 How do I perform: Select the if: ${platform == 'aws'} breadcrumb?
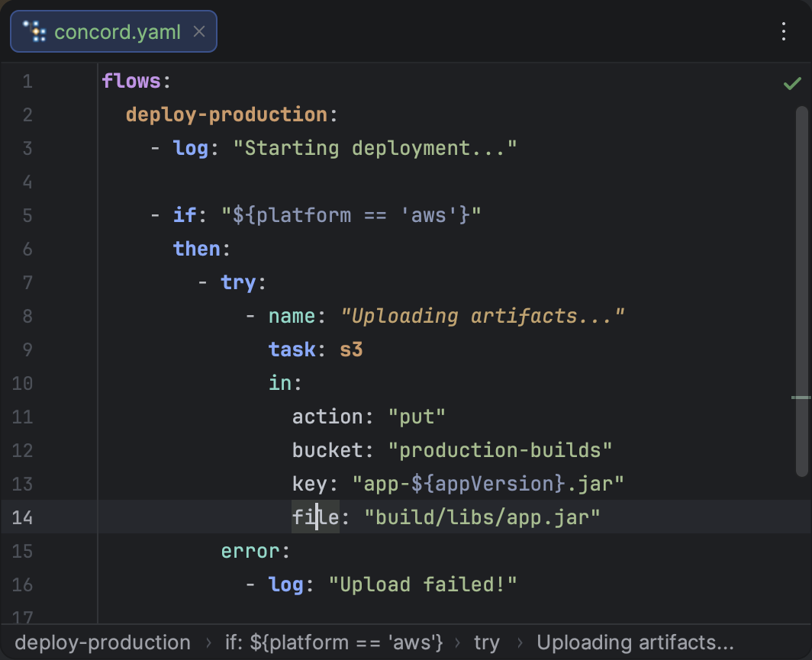pos(333,642)
